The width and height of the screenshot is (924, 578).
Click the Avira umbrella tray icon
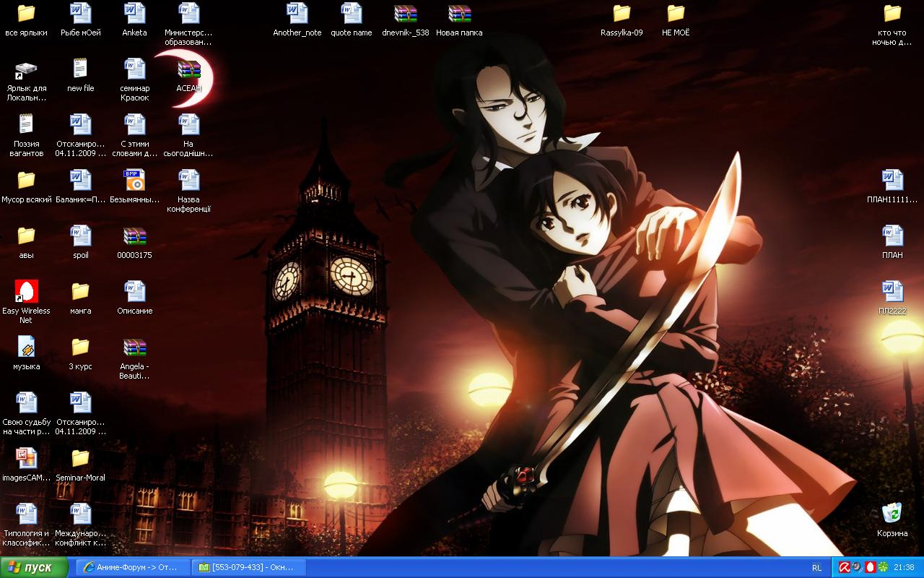(844, 568)
